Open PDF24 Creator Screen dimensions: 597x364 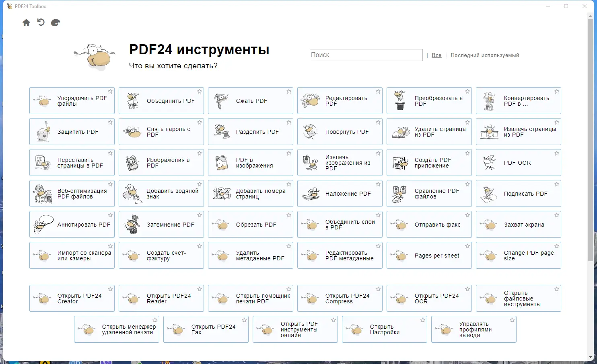point(72,298)
